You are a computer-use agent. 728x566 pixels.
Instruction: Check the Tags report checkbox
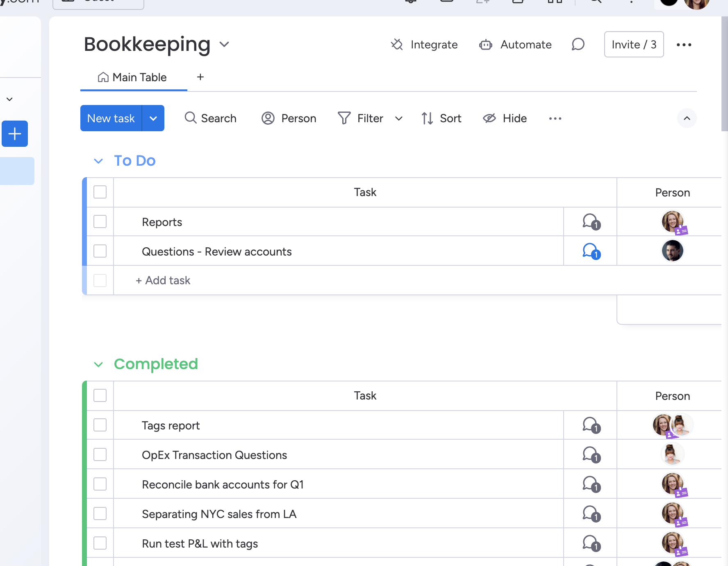coord(100,425)
